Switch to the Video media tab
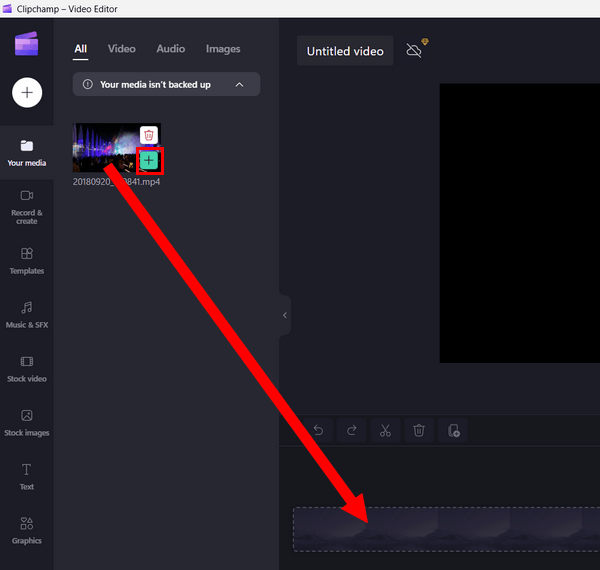Image resolution: width=600 pixels, height=570 pixels. (x=122, y=49)
